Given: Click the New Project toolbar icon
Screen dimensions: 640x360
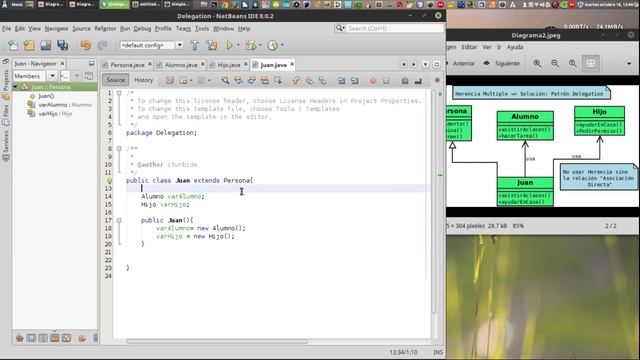Looking at the screenshot, I should [29, 45].
